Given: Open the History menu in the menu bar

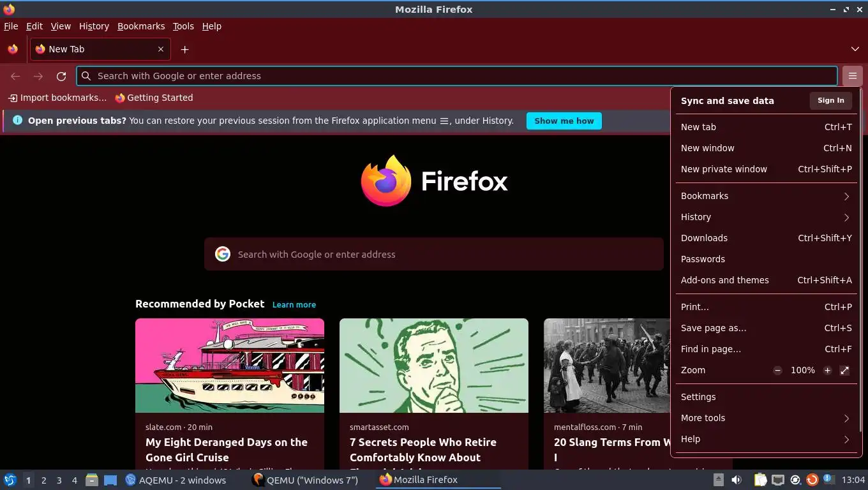Looking at the screenshot, I should click(x=94, y=26).
